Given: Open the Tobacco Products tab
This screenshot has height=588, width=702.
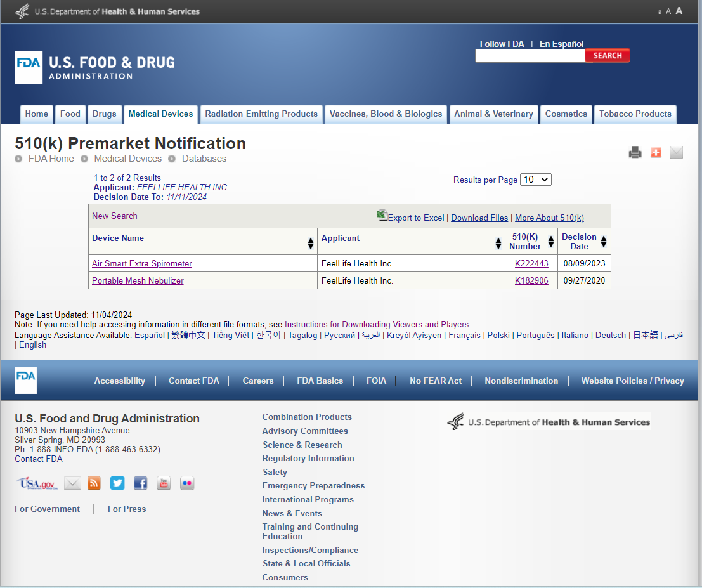Looking at the screenshot, I should click(x=635, y=114).
